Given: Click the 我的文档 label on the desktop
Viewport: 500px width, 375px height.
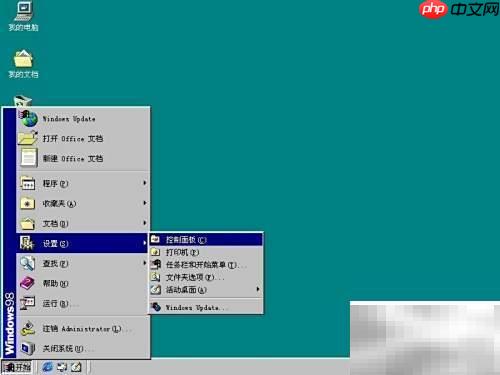Looking at the screenshot, I should [23, 74].
